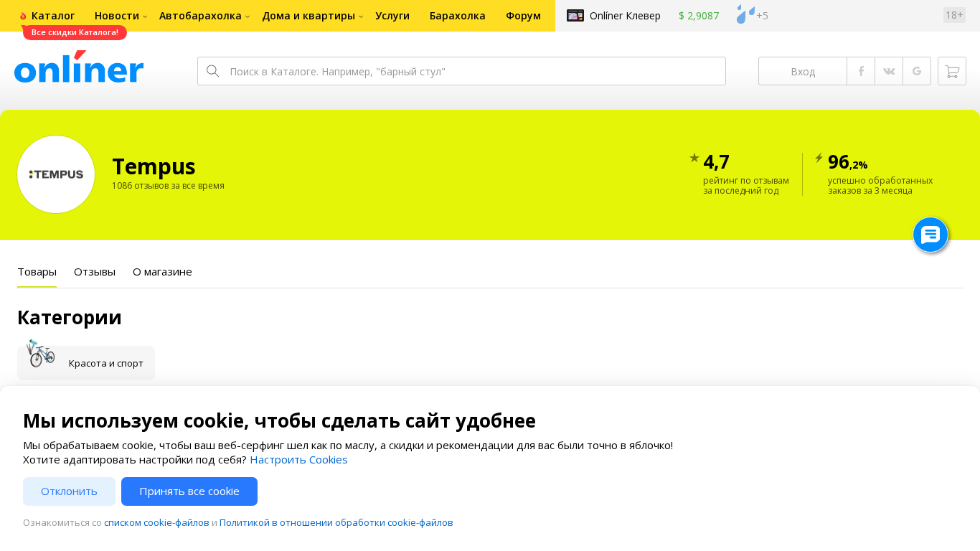Expand the Автобарахолка dropdown arrow
Image resolution: width=980 pixels, height=551 pixels.
click(x=248, y=17)
